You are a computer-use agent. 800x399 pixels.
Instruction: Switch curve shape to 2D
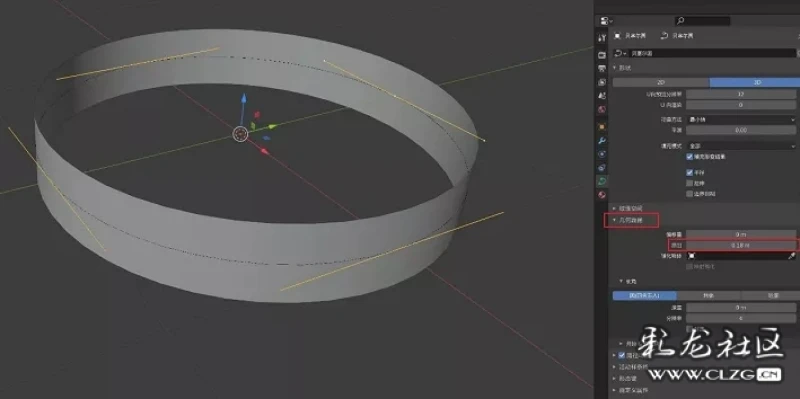[661, 83]
